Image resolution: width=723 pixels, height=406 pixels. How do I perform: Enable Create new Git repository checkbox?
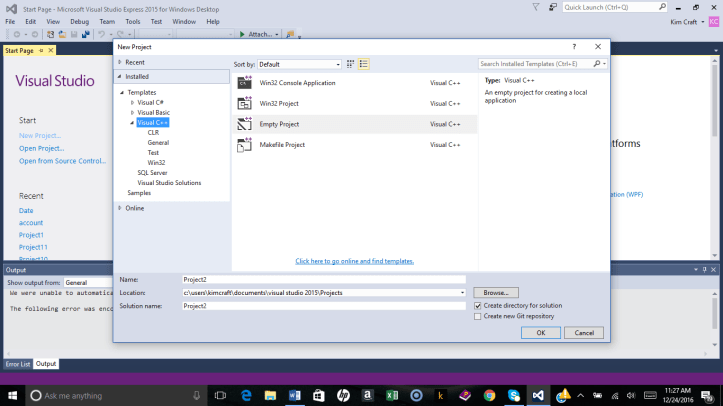tap(477, 316)
